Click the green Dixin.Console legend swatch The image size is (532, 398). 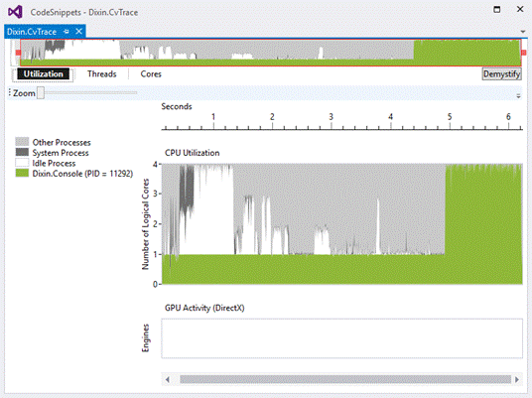[x=22, y=173]
